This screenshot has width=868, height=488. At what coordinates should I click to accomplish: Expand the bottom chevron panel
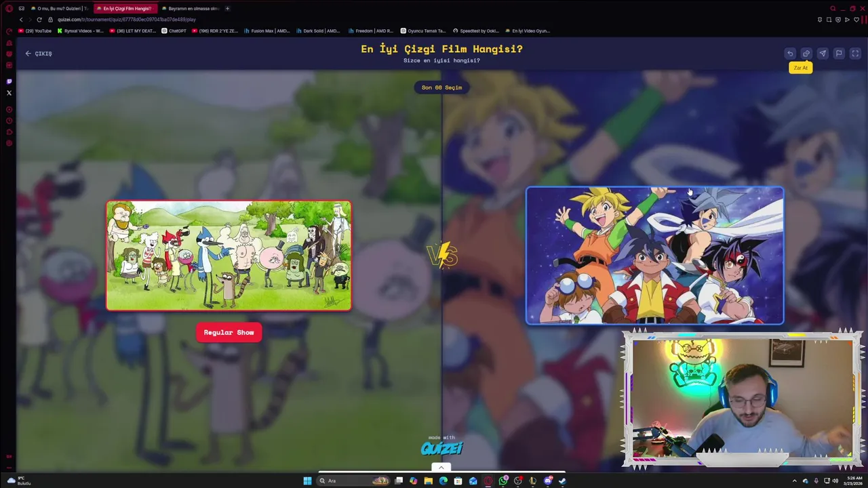point(441,467)
